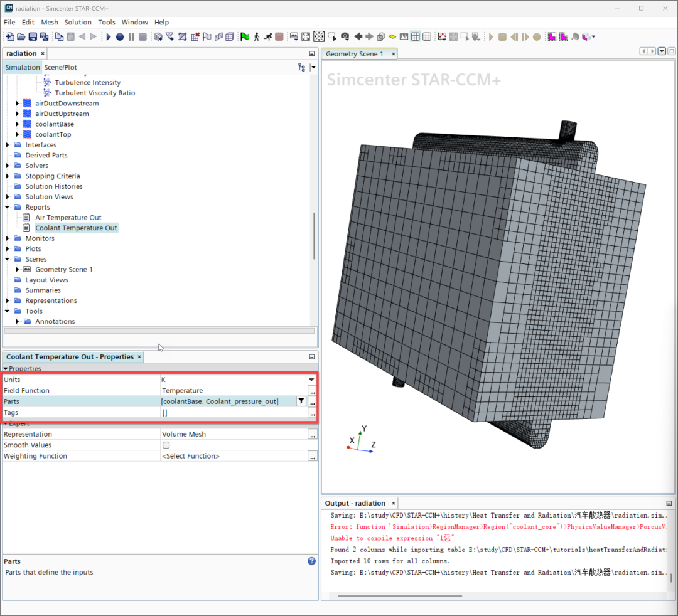This screenshot has width=678, height=616.
Task: Expand the coolantTop boundary node
Action: click(18, 134)
